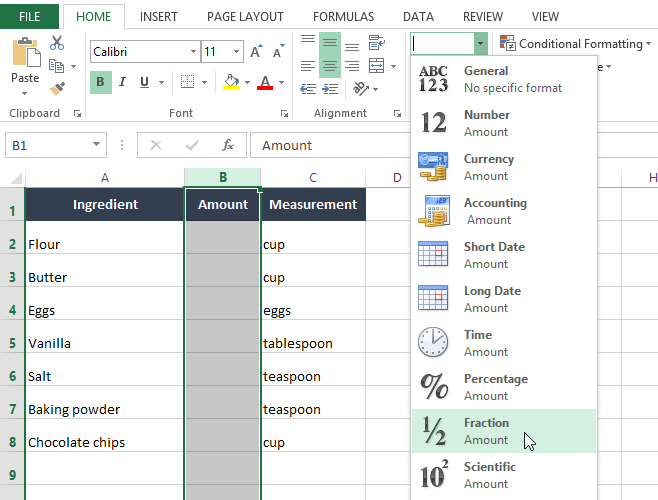Toggle the Middle Align button
This screenshot has width=658, height=500.
(329, 42)
